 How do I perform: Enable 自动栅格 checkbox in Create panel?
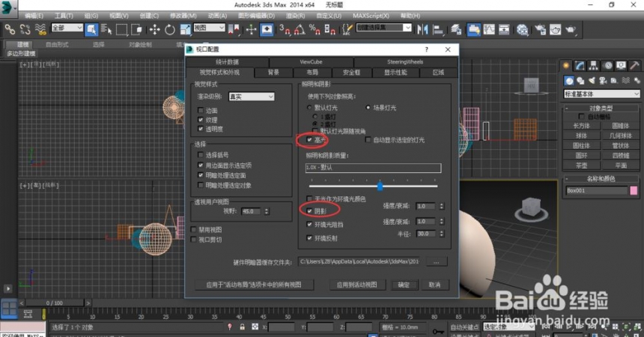click(x=581, y=117)
